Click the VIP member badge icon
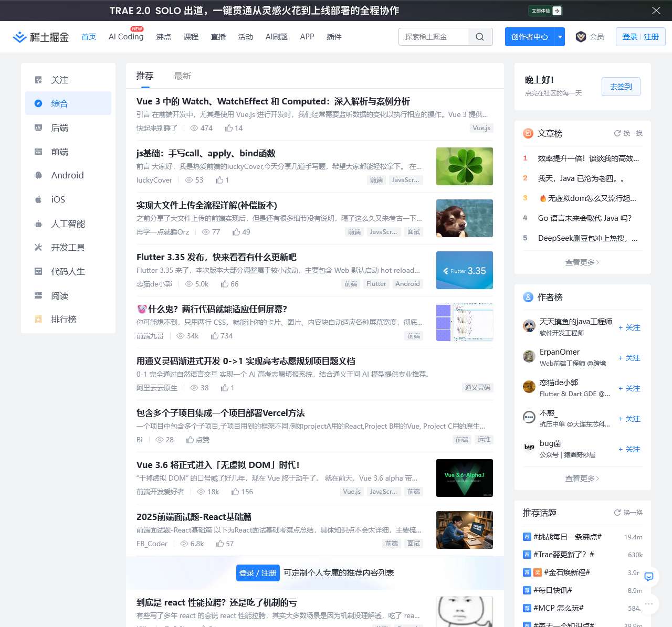 point(581,37)
